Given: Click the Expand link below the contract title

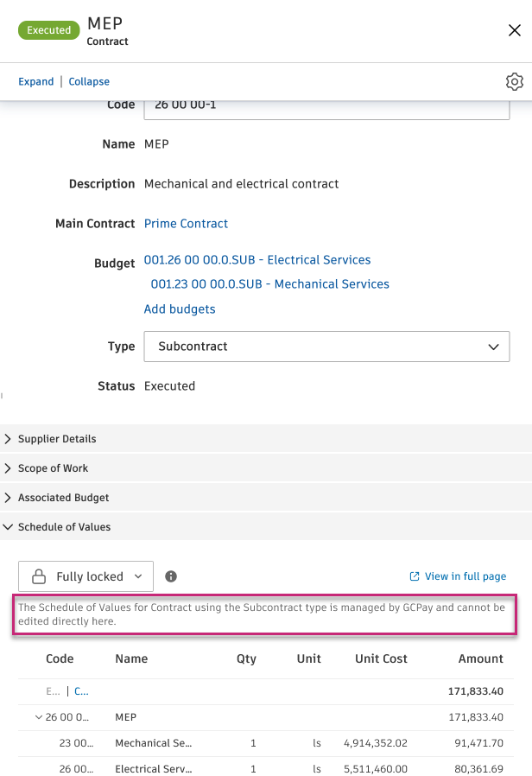Looking at the screenshot, I should point(35,81).
